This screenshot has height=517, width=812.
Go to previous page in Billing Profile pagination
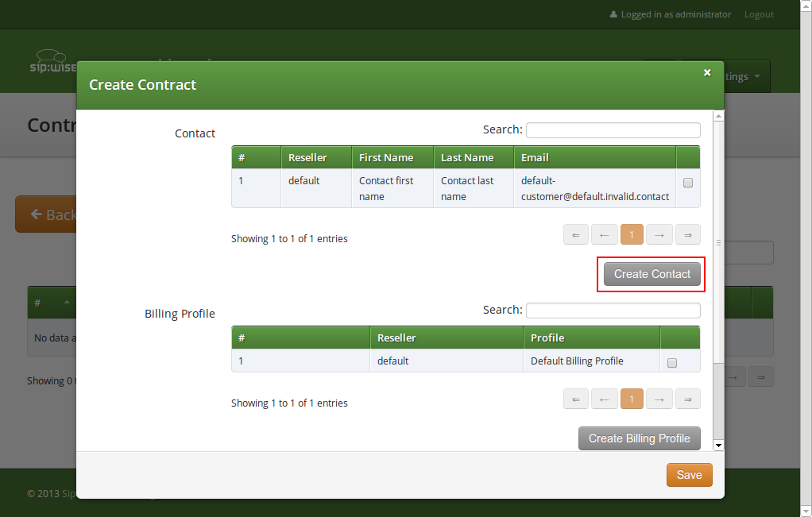click(604, 399)
